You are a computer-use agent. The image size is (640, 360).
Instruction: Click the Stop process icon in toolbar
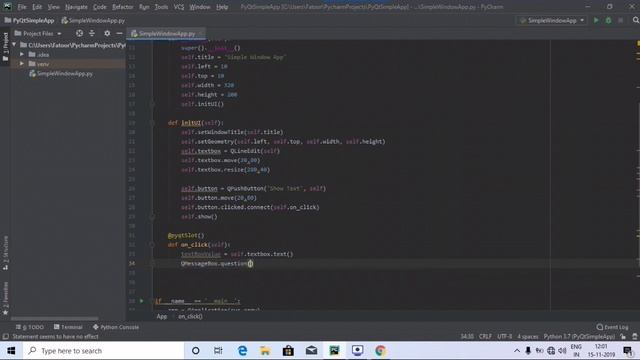(620, 20)
